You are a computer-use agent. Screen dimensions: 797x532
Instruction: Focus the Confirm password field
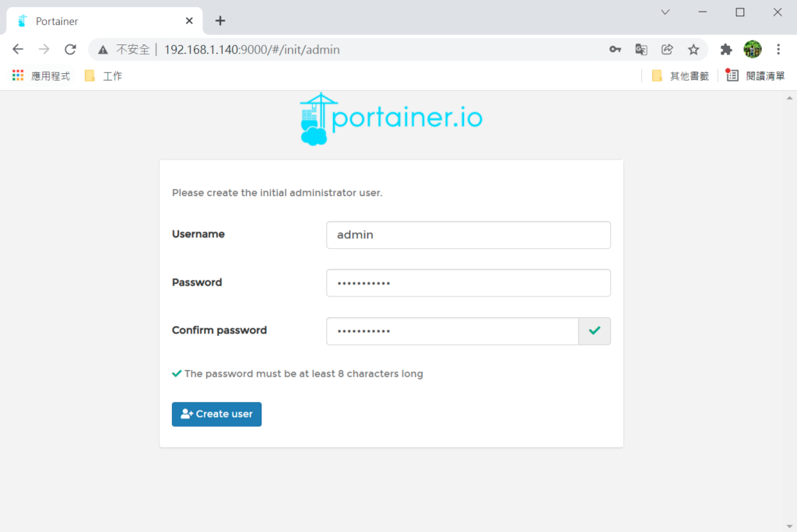click(x=452, y=331)
